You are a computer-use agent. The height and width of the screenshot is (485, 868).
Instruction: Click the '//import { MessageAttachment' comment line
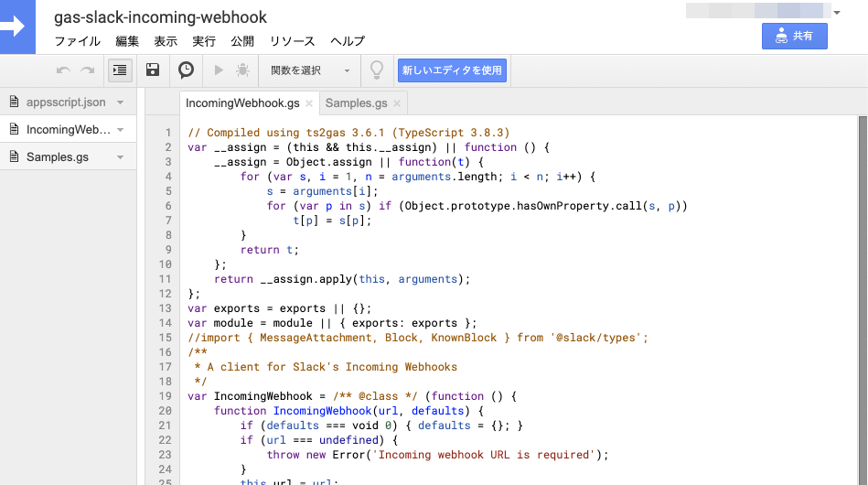tap(417, 338)
